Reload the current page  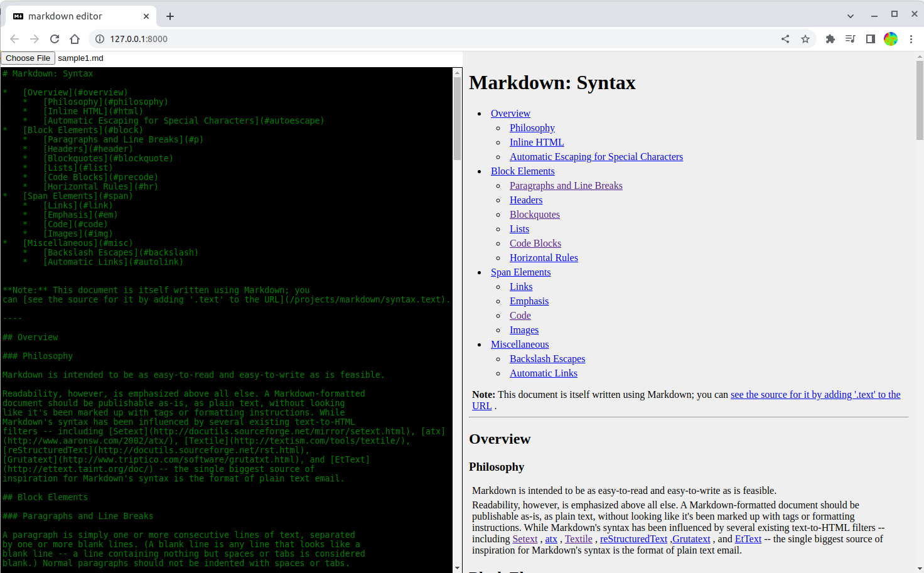[55, 39]
